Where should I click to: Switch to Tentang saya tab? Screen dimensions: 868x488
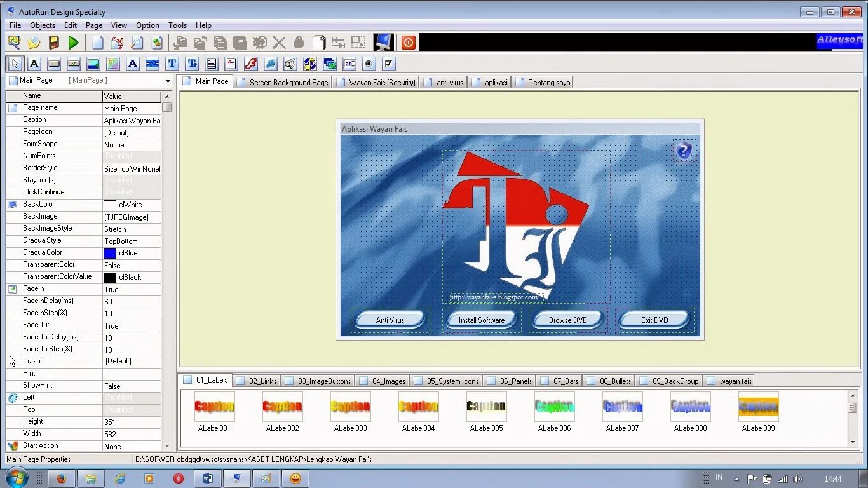pos(543,82)
